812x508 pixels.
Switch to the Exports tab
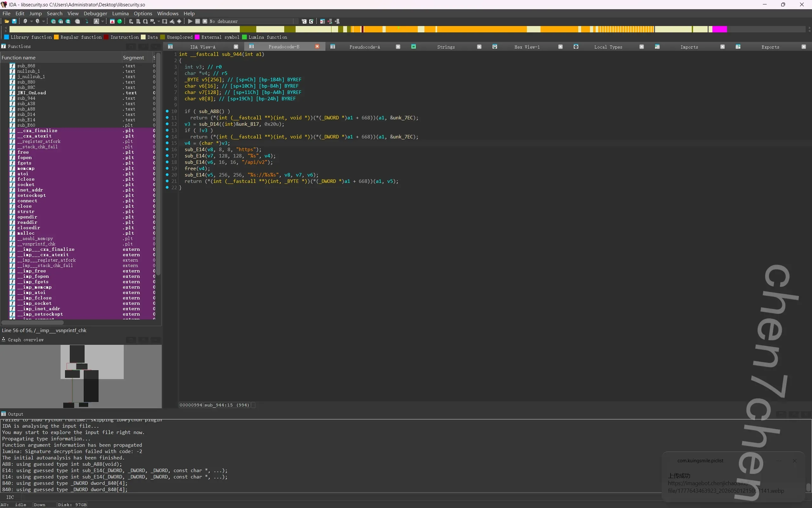pos(770,47)
